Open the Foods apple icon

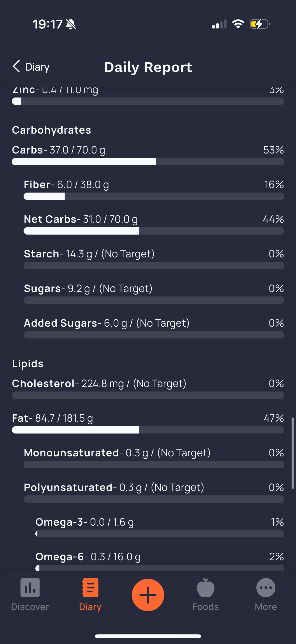205,588
